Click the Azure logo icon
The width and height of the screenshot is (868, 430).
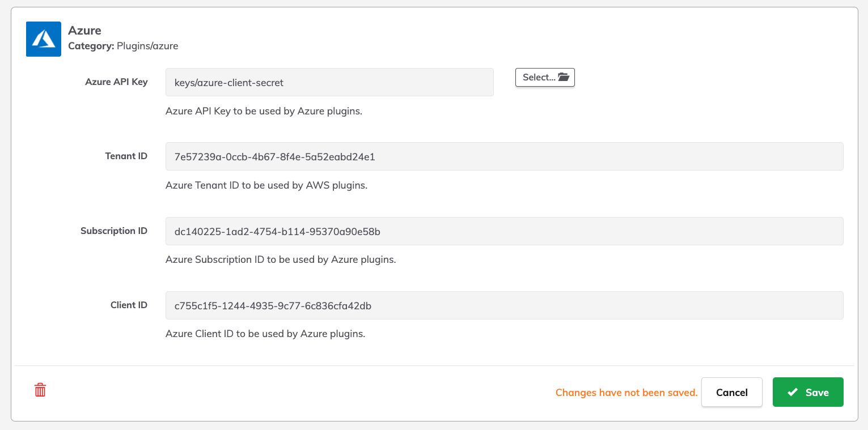[x=44, y=39]
